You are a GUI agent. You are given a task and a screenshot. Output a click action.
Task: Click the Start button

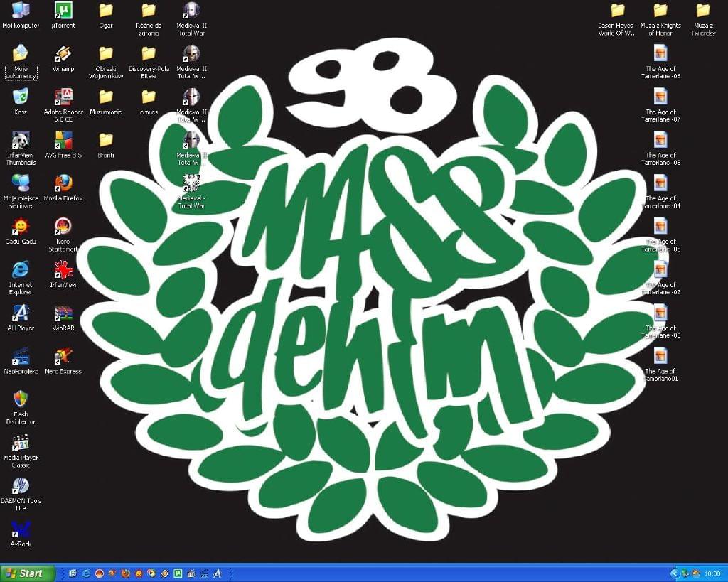(28, 573)
